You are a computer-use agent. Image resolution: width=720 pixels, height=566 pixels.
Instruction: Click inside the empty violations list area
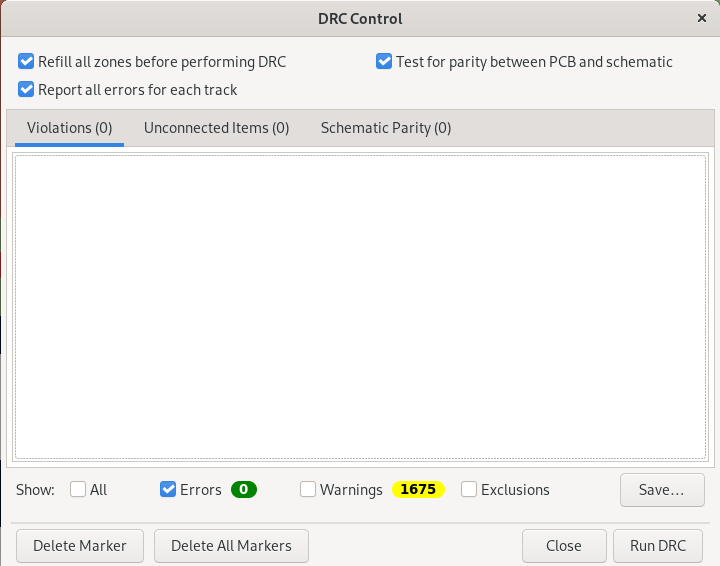click(x=360, y=305)
